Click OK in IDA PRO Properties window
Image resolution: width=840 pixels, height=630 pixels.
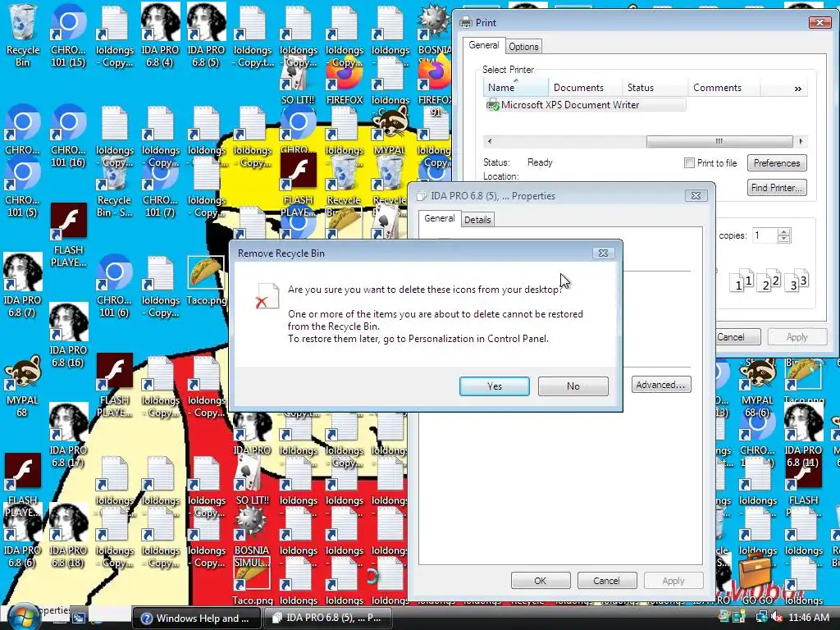point(540,581)
